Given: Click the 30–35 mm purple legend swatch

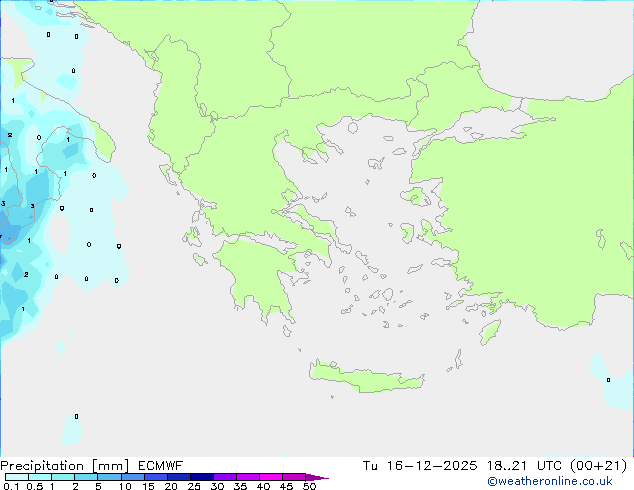Looking at the screenshot, I should pyautogui.click(x=225, y=477).
